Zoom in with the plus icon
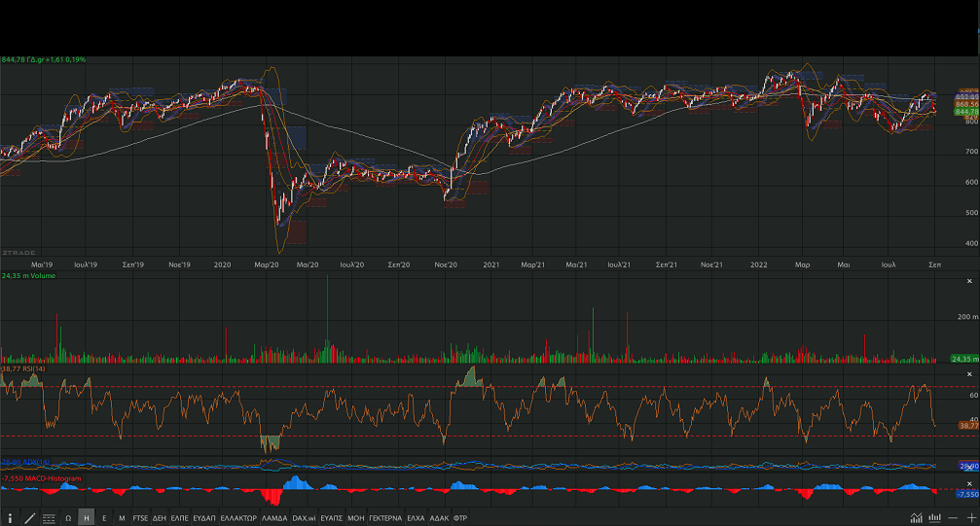This screenshot has width=980, height=526. pos(971,518)
